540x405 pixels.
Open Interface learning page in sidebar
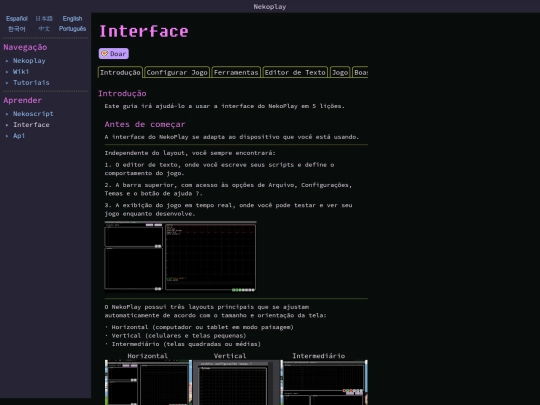point(31,125)
